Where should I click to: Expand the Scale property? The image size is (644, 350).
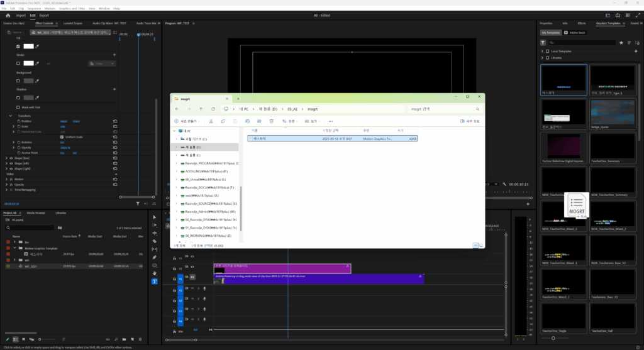pyautogui.click(x=14, y=126)
